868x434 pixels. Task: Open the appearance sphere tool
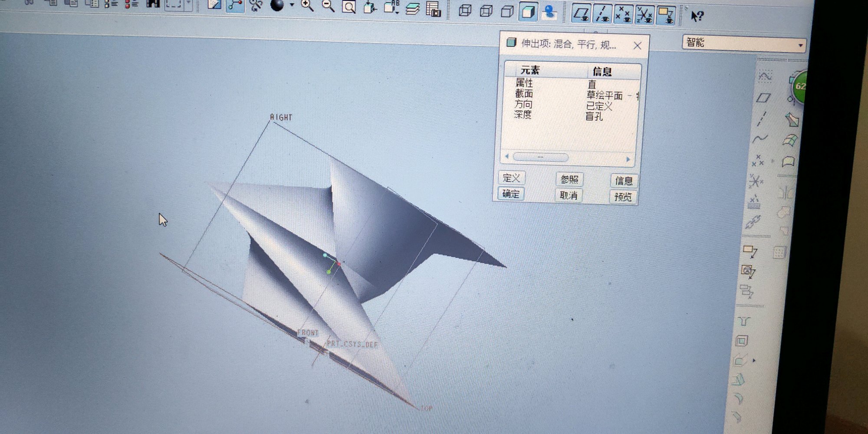[277, 5]
